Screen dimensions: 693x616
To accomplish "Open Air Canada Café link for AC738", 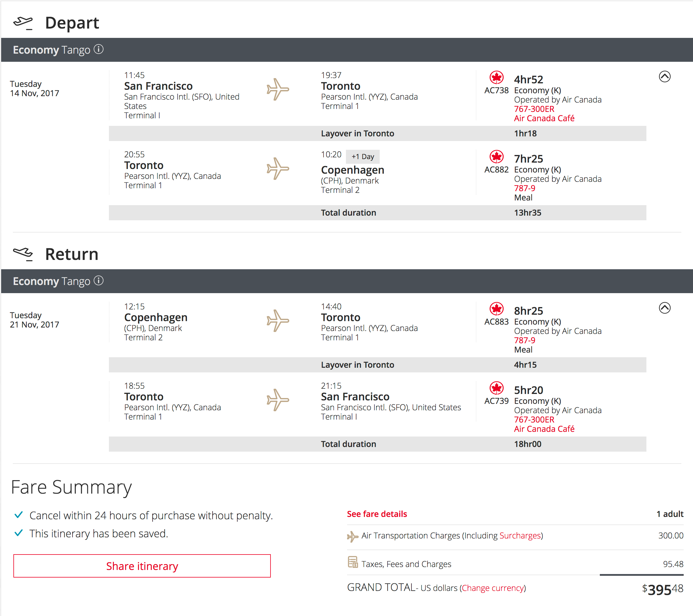I will 544,118.
